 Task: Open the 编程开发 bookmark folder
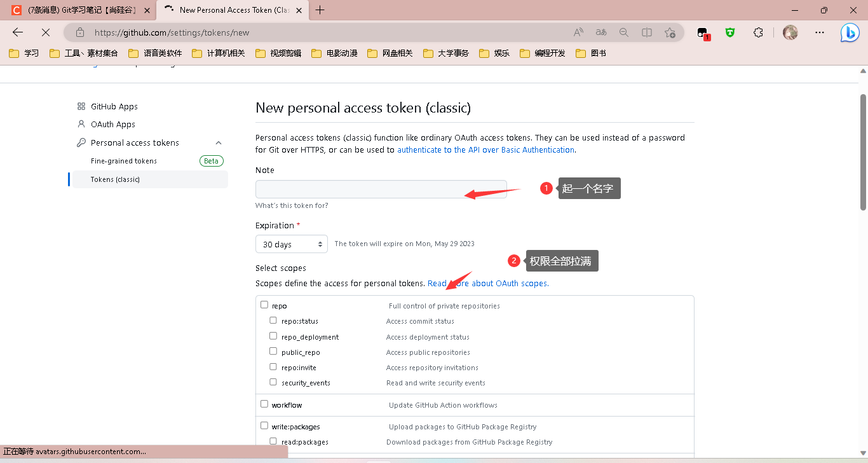(543, 53)
